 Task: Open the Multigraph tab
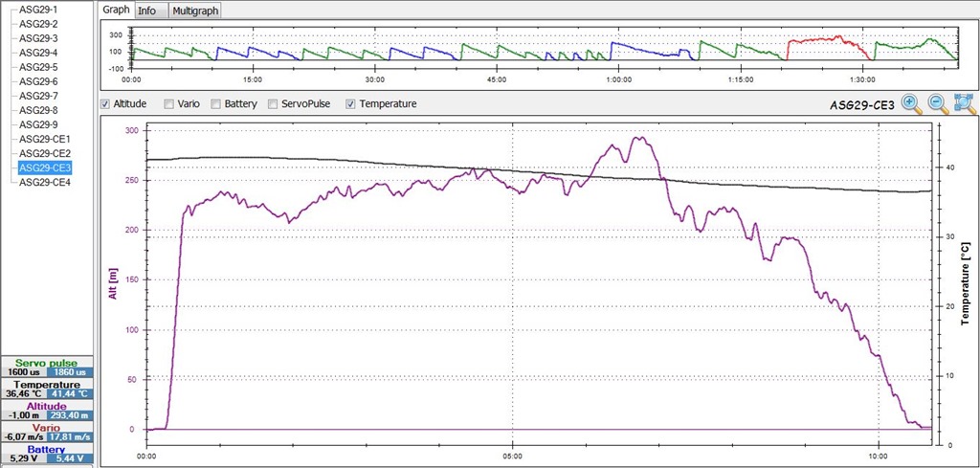(193, 11)
